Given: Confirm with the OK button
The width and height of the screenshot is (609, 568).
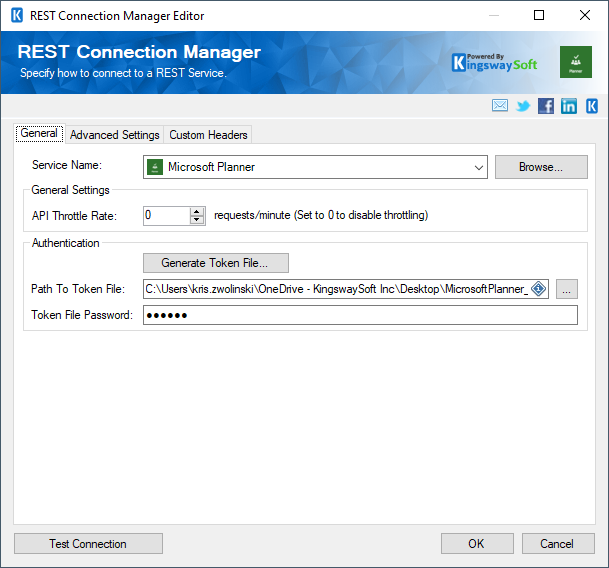Looking at the screenshot, I should (477, 544).
